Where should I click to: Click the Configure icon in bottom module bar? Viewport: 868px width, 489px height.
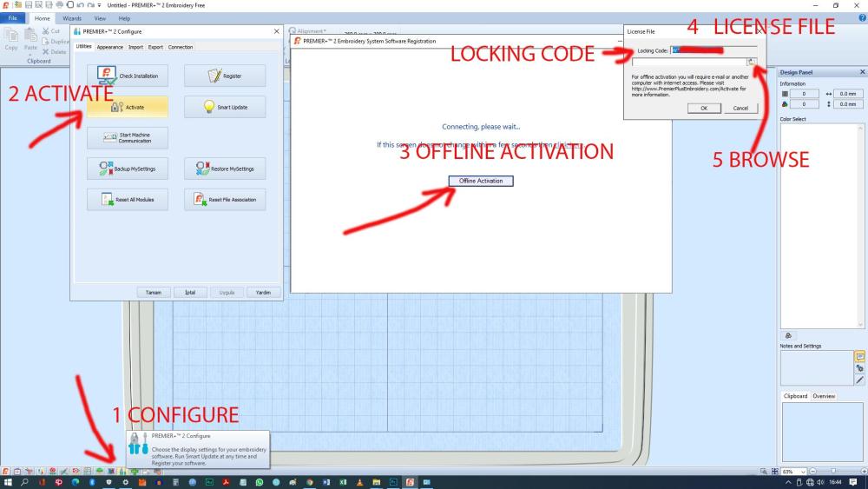122,472
